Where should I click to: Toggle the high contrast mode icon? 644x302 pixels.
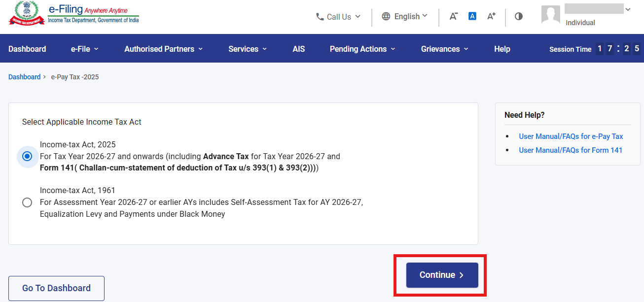pos(518,16)
